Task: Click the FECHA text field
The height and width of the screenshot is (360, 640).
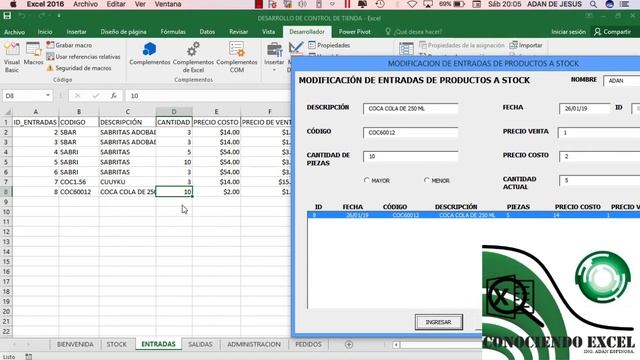Action: pyautogui.click(x=584, y=109)
